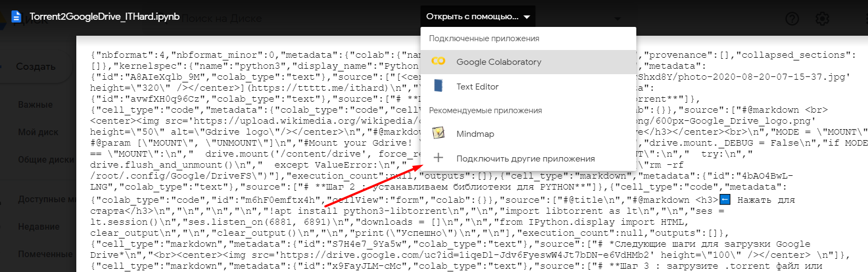Open the file with Google Colaboratory
This screenshot has width=868, height=272.
point(528,62)
